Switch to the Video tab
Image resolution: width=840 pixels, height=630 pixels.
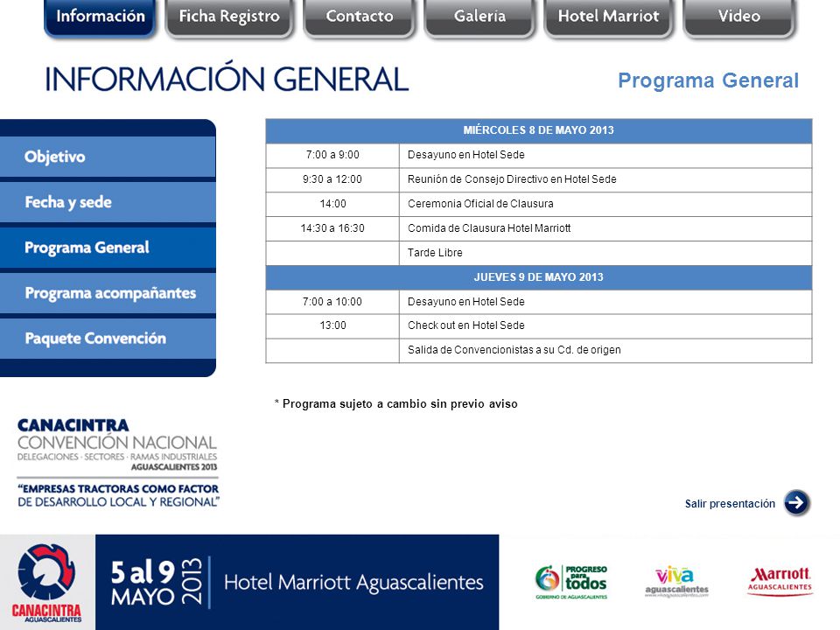[x=739, y=17]
